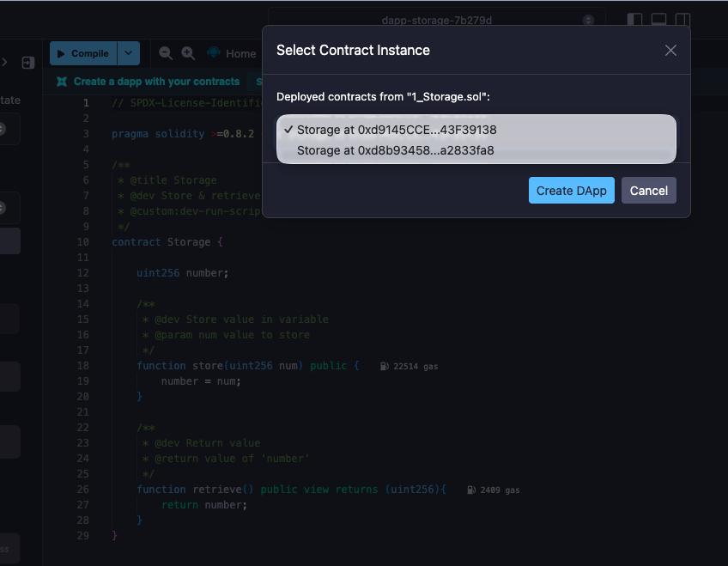
Task: Open the Home tab
Action: tap(232, 53)
